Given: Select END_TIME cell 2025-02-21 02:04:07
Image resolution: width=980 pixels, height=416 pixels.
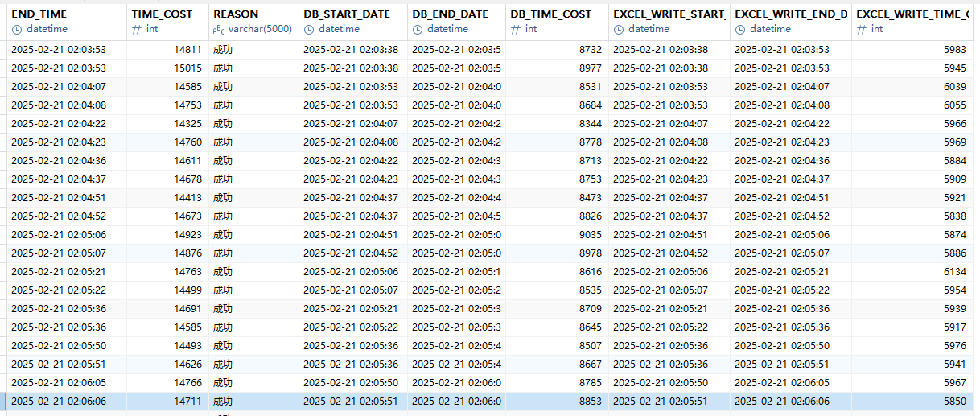Looking at the screenshot, I should point(67,87).
